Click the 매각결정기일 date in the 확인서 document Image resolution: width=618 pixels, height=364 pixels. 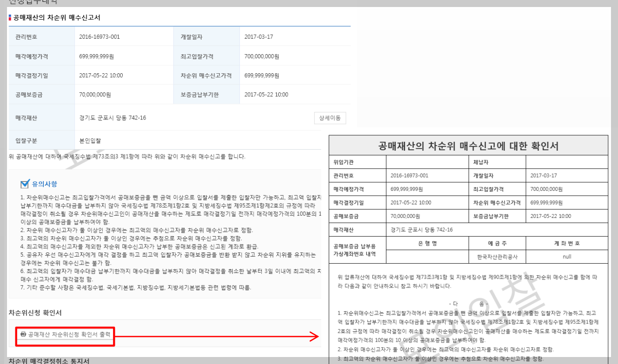pos(411,203)
